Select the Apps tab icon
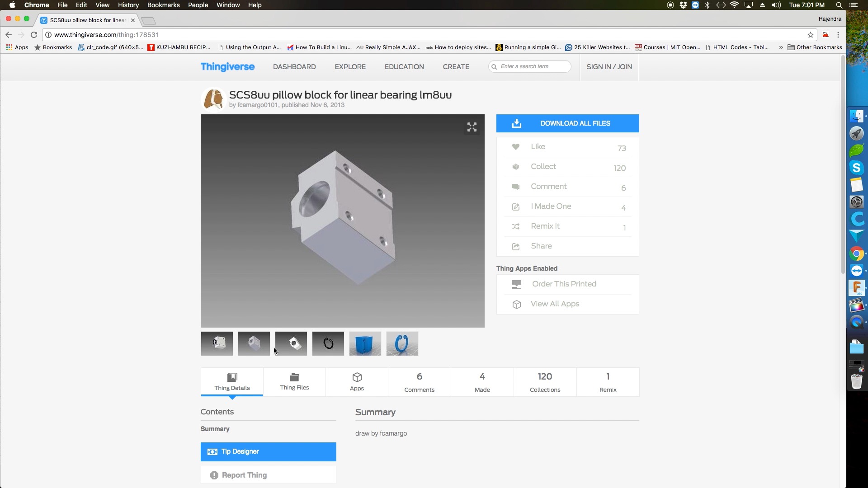This screenshot has height=488, width=868. pos(357,376)
